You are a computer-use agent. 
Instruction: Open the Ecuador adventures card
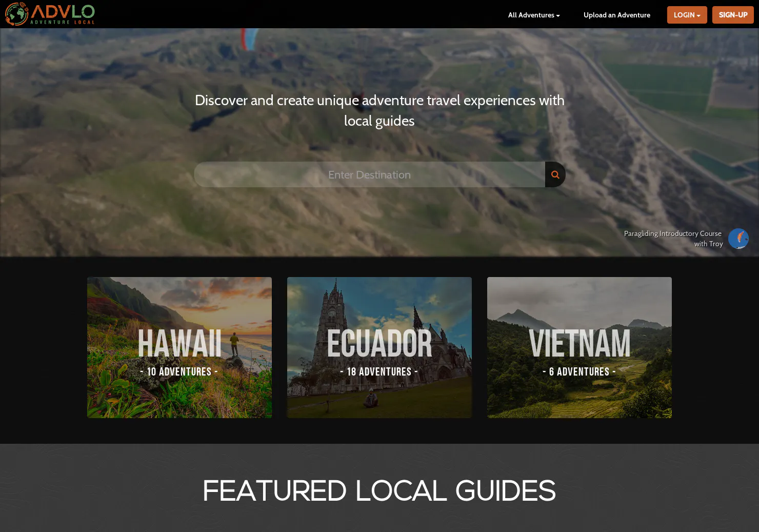pyautogui.click(x=379, y=347)
